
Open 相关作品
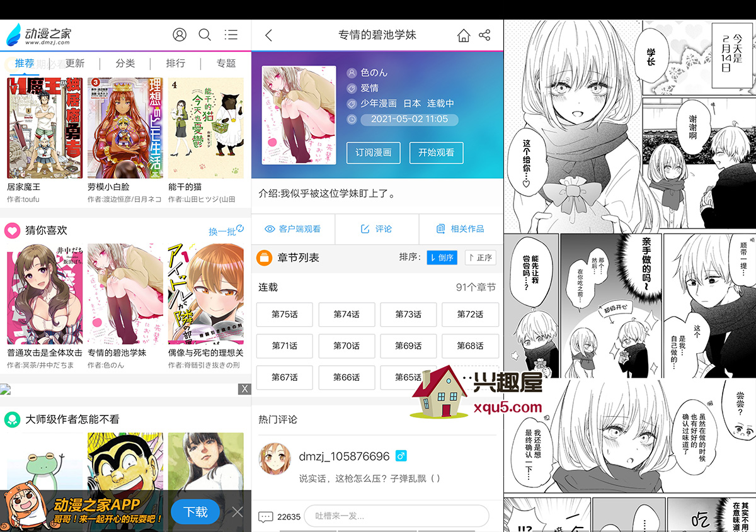pyautogui.click(x=461, y=229)
